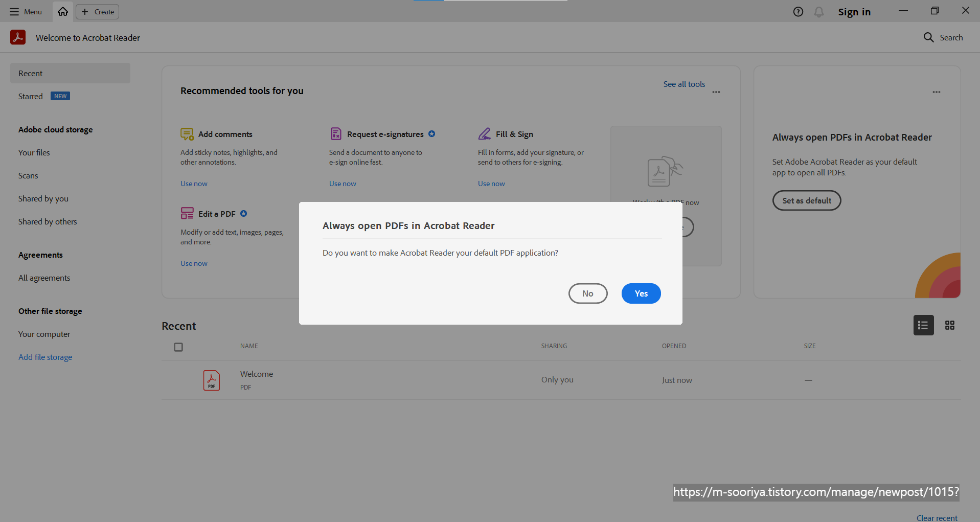Click Only you sharing cell
The height and width of the screenshot is (522, 980).
(x=557, y=379)
